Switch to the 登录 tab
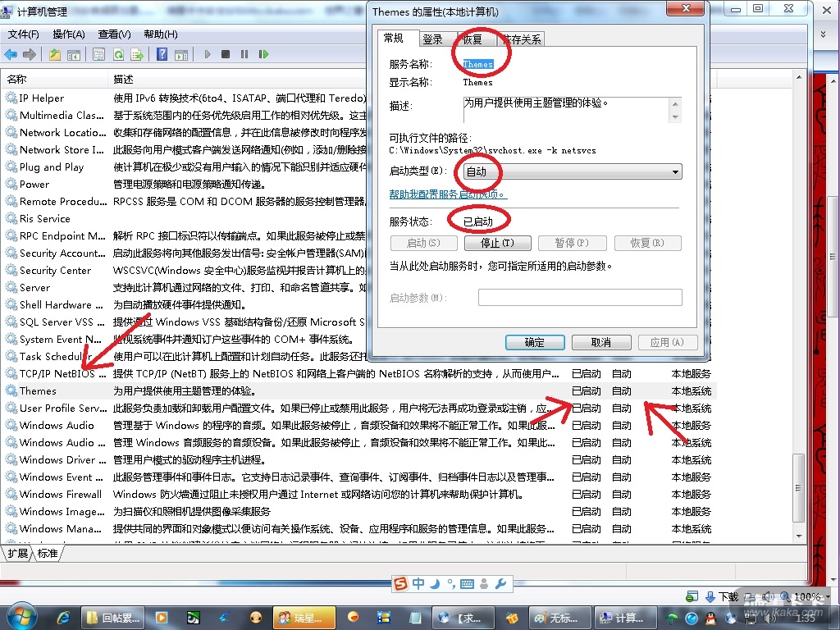Screen dimensions: 840x630 tap(433, 39)
